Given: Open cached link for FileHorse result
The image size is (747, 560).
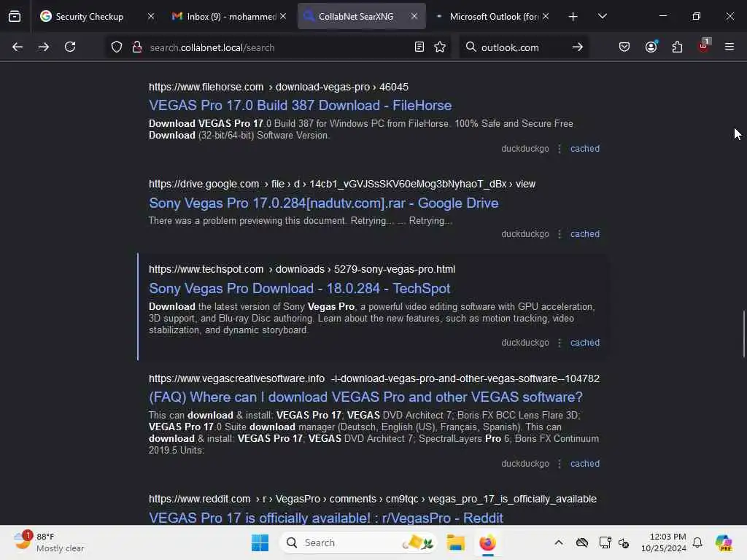Looking at the screenshot, I should coord(585,149).
